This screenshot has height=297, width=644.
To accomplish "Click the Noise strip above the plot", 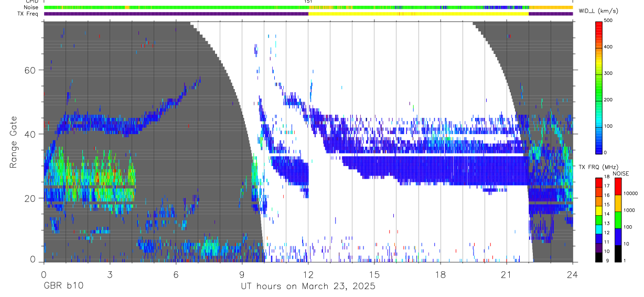I will coord(308,8).
